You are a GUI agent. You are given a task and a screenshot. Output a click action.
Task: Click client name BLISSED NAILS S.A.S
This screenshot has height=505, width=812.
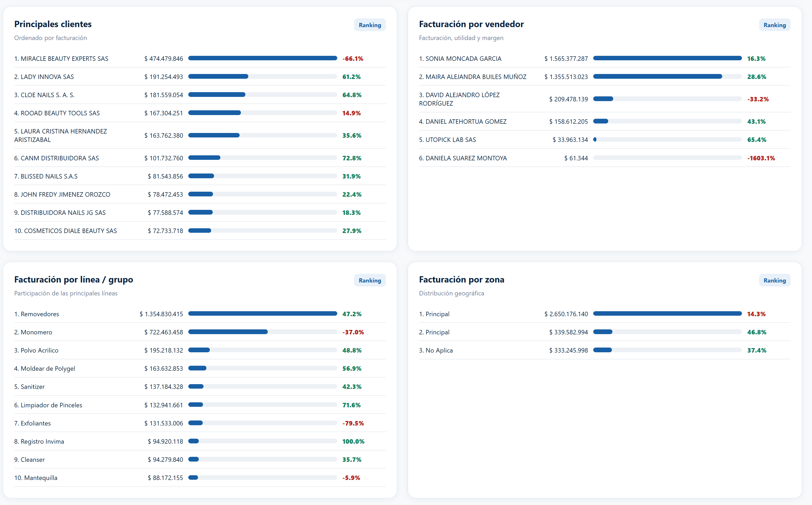pos(49,176)
